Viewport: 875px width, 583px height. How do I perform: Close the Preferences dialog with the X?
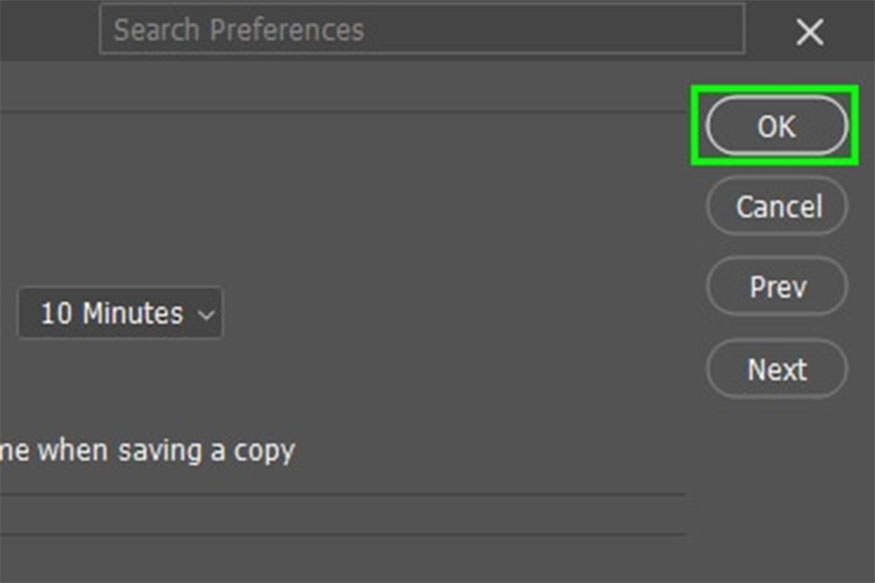pyautogui.click(x=809, y=33)
